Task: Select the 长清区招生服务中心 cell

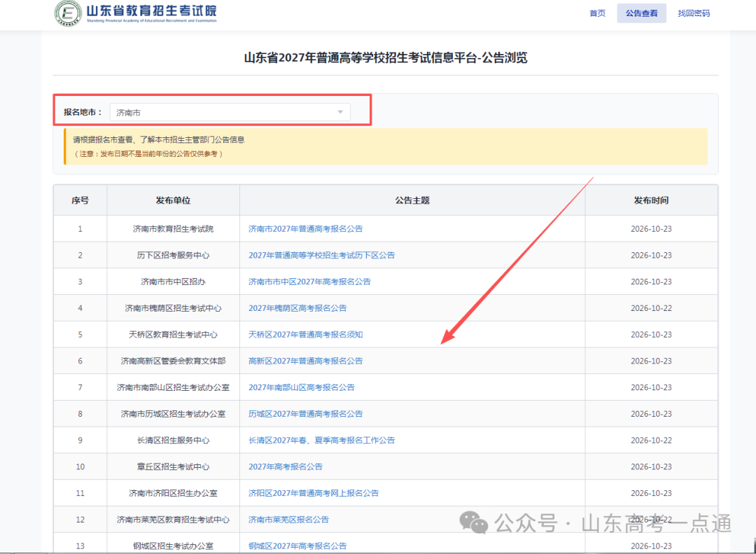Action: tap(173, 440)
